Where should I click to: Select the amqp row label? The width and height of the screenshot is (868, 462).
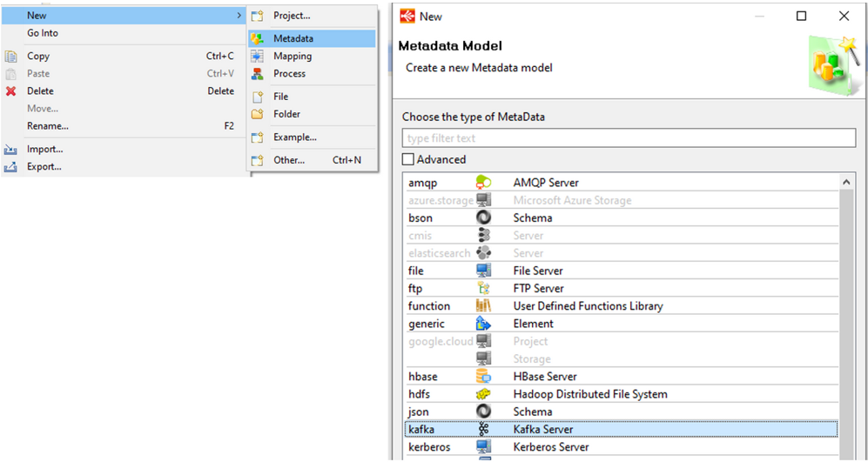(x=423, y=183)
